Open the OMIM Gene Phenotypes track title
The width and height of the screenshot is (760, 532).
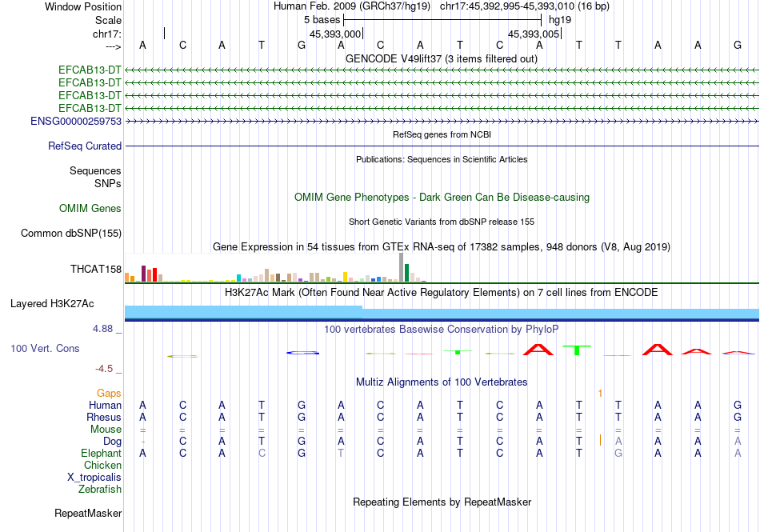(x=442, y=197)
